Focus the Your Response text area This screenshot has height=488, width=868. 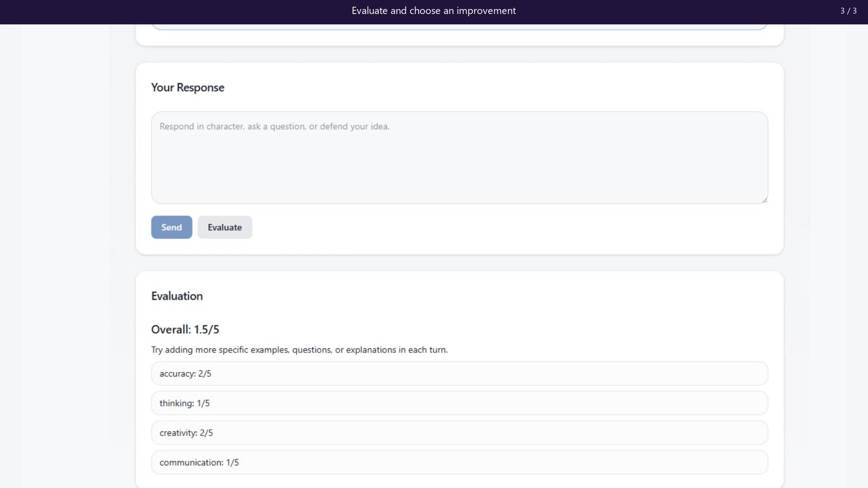click(x=459, y=158)
